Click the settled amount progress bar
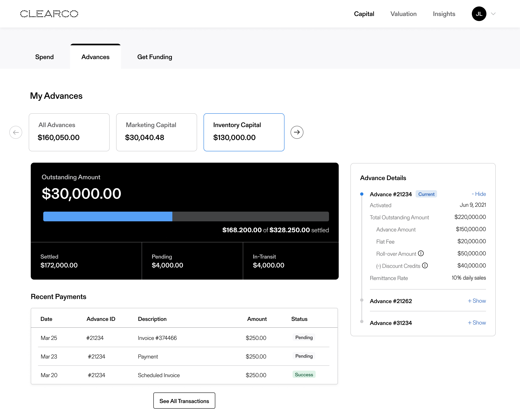The height and width of the screenshot is (420, 520). 186,216
